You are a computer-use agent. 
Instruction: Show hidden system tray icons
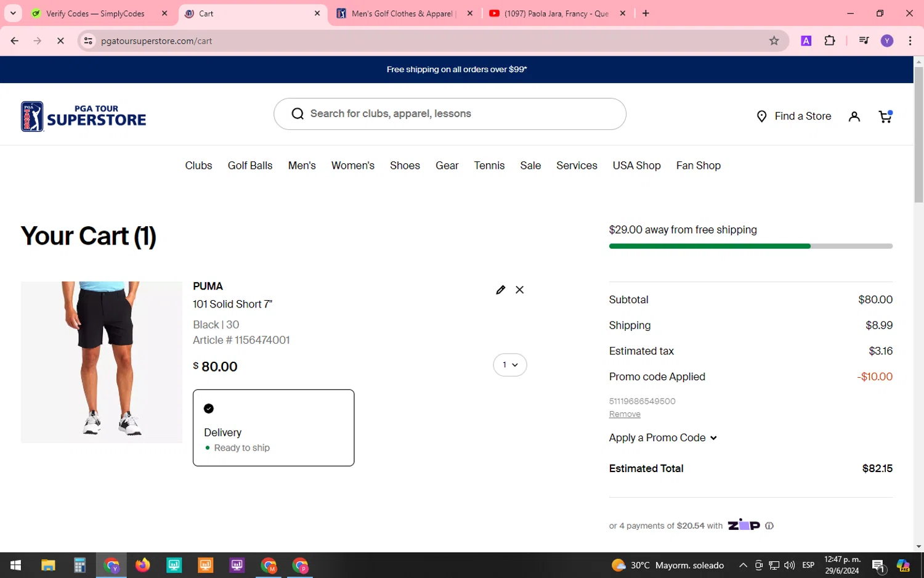[x=743, y=565]
